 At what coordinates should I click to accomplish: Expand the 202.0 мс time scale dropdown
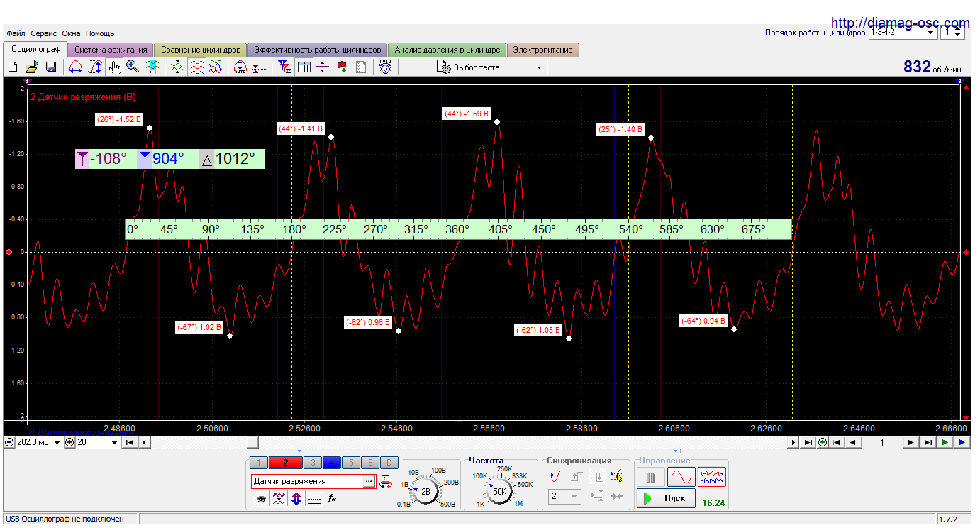coord(58,442)
